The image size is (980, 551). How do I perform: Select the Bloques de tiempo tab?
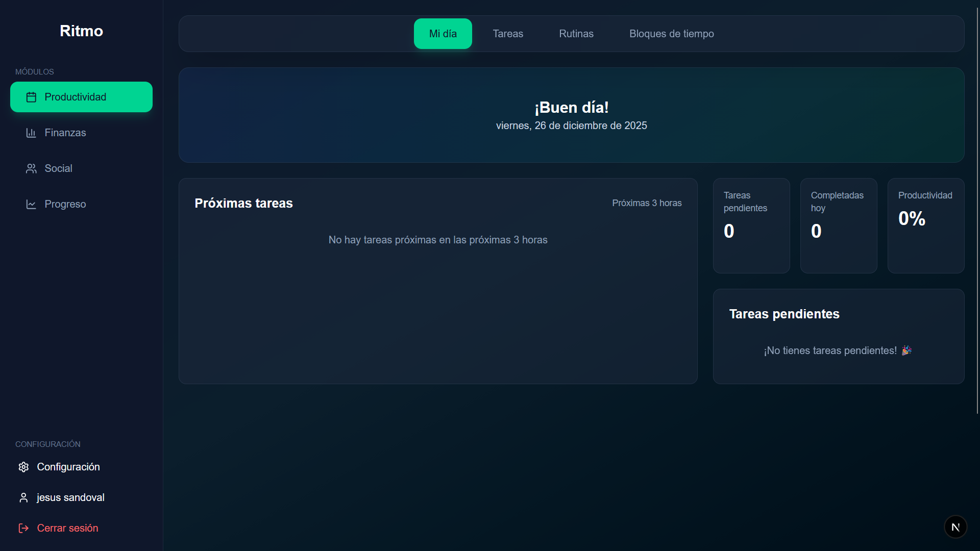coord(671,34)
